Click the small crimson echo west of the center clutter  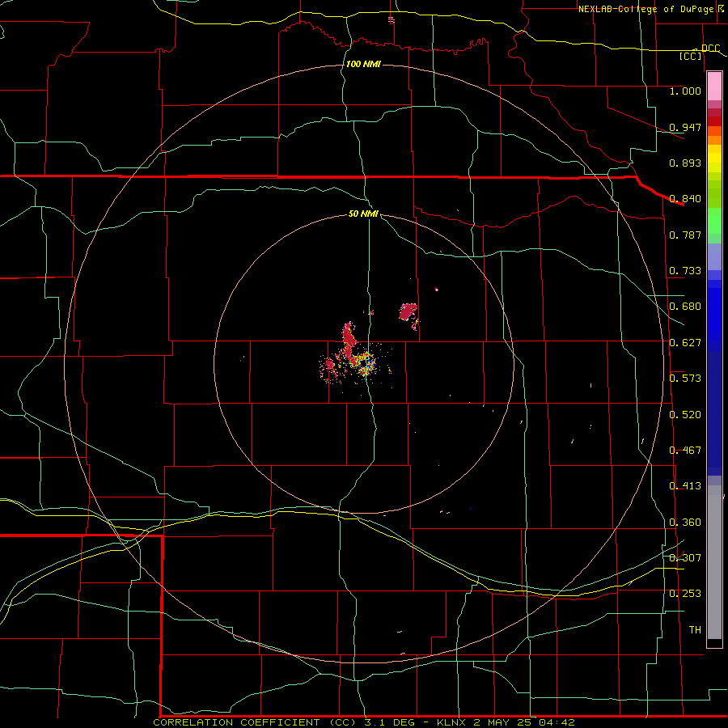coord(330,364)
